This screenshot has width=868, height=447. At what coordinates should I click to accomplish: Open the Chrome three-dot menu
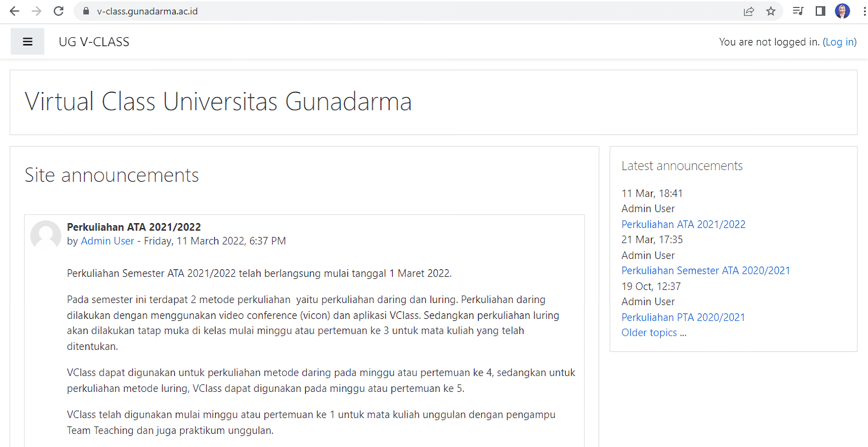pos(864,11)
